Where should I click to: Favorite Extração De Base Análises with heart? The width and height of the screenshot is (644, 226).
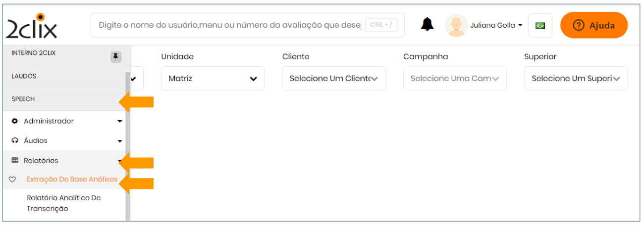point(13,180)
